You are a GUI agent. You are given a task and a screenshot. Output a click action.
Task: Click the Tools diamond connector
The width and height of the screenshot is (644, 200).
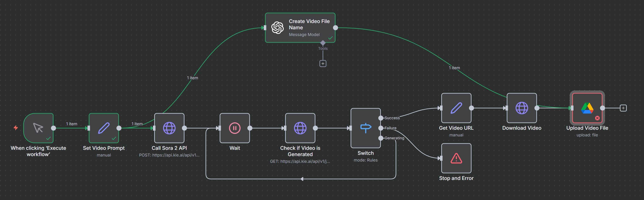point(323,43)
